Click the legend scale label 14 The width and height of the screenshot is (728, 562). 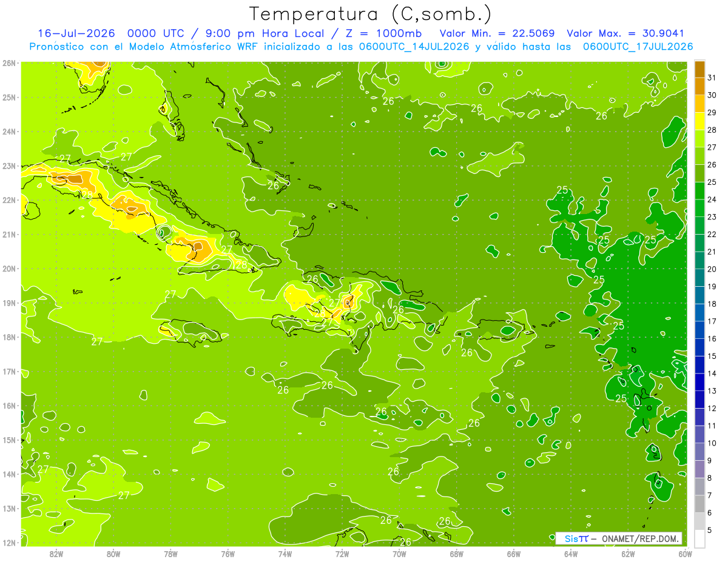(712, 373)
